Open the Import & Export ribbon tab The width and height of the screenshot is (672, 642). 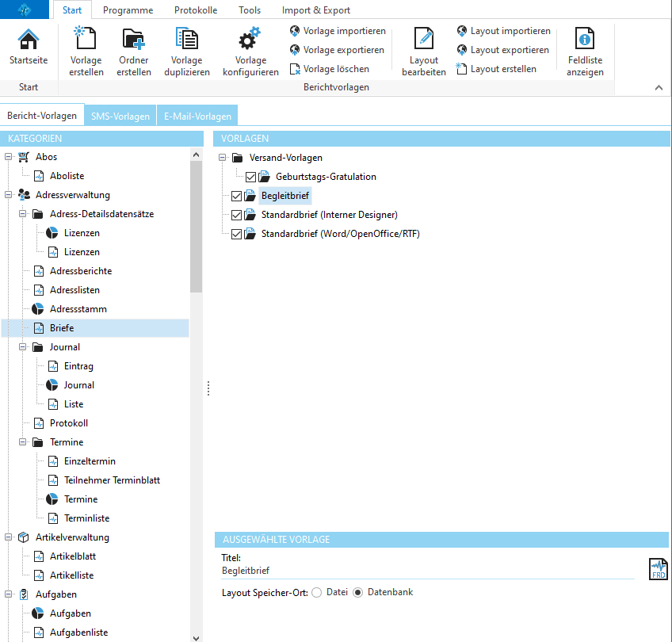(315, 10)
